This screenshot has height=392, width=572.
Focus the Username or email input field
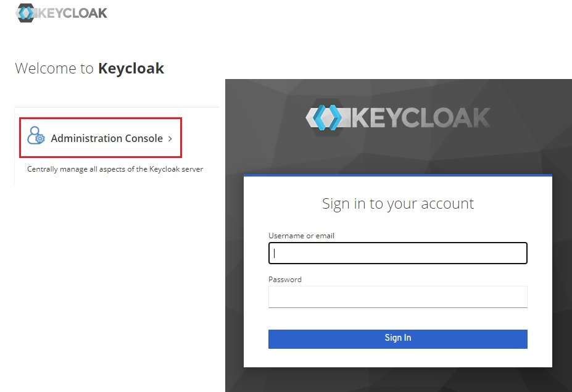click(397, 253)
